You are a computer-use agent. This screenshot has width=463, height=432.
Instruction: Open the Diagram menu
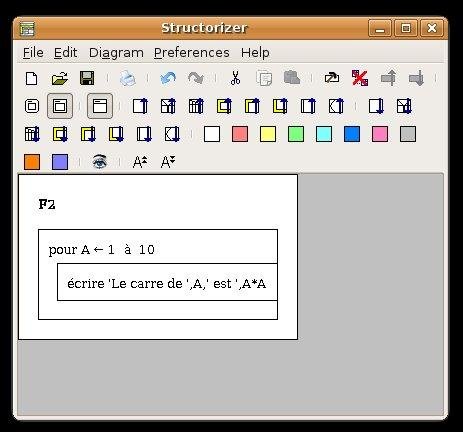tap(116, 53)
